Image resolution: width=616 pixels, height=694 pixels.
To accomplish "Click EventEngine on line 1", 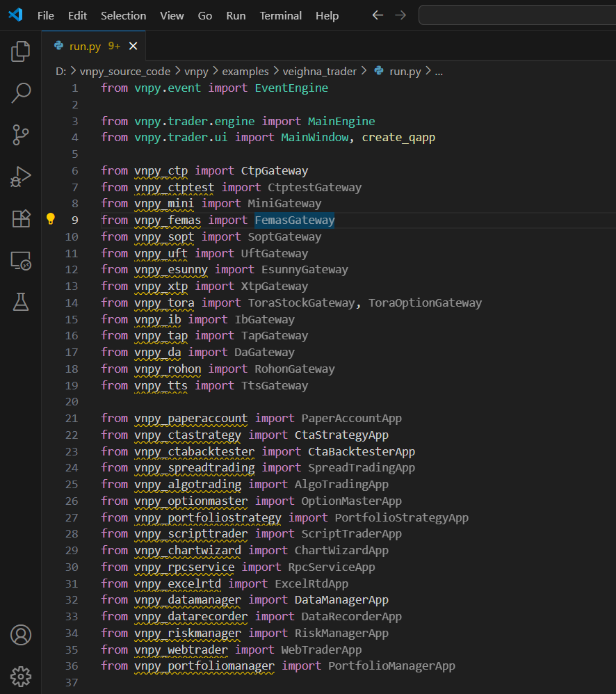I will (291, 88).
